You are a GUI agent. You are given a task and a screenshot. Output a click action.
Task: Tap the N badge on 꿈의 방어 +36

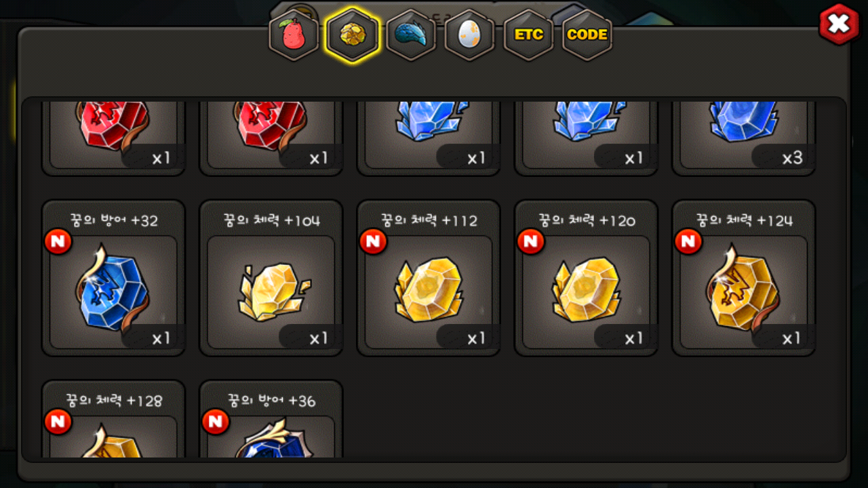(x=215, y=422)
